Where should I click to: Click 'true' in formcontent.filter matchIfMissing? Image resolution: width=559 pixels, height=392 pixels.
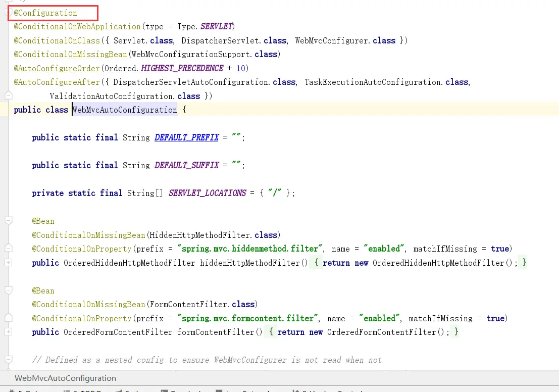[x=495, y=318]
